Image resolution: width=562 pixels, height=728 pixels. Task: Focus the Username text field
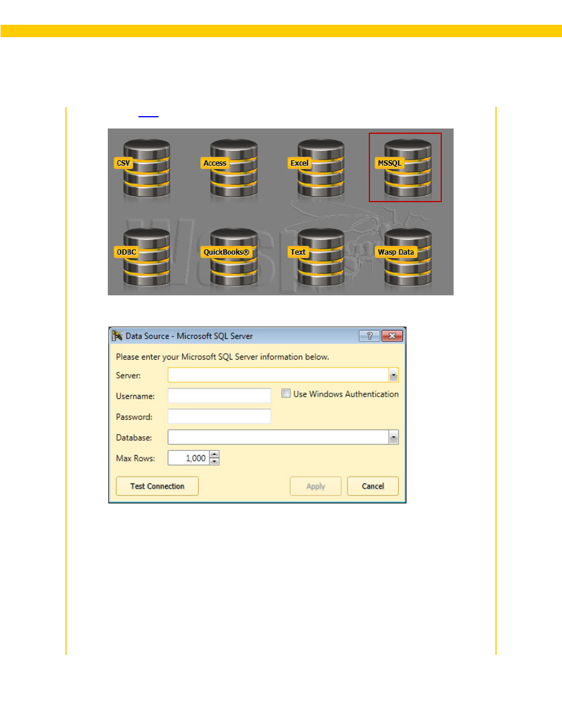[219, 396]
